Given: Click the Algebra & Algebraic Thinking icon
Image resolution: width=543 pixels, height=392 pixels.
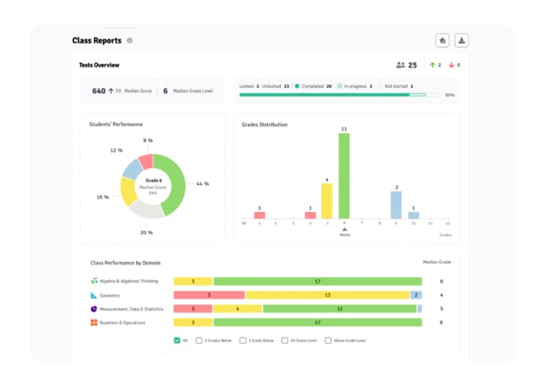Looking at the screenshot, I should click(94, 281).
